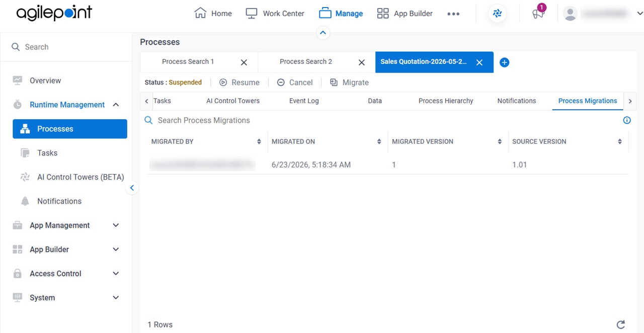Collapse the sidebar with arrow handle
This screenshot has width=644, height=333.
coord(132,188)
